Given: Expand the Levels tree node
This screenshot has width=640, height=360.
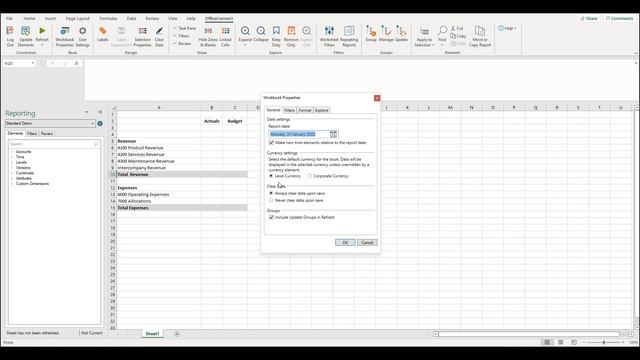Looking at the screenshot, I should coord(12,162).
